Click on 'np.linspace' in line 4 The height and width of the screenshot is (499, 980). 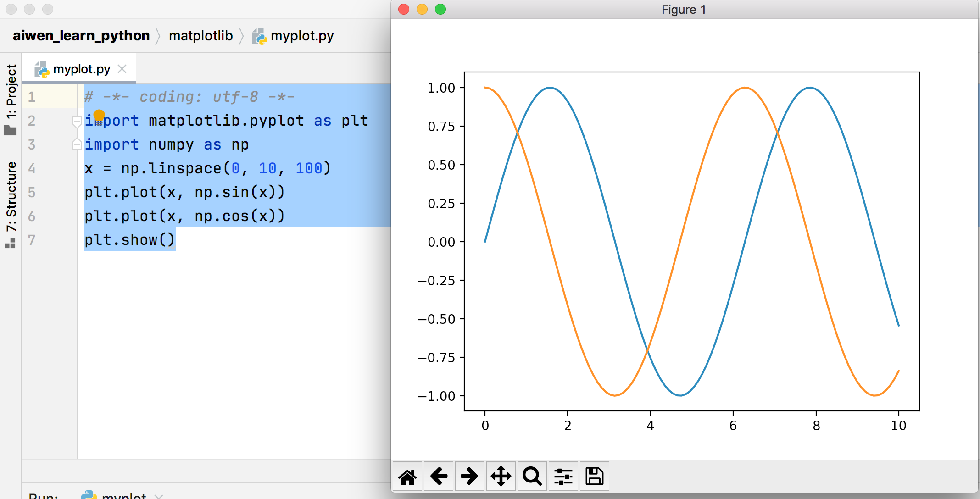[x=171, y=168]
